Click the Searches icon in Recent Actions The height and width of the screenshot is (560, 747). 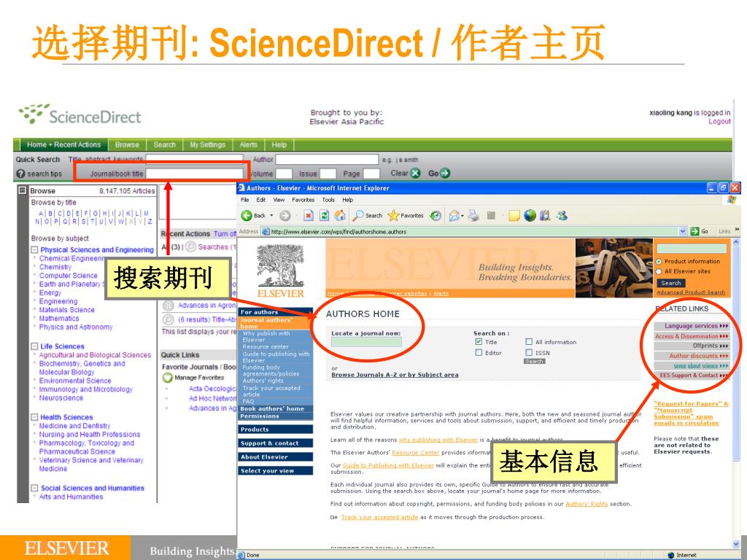point(190,246)
